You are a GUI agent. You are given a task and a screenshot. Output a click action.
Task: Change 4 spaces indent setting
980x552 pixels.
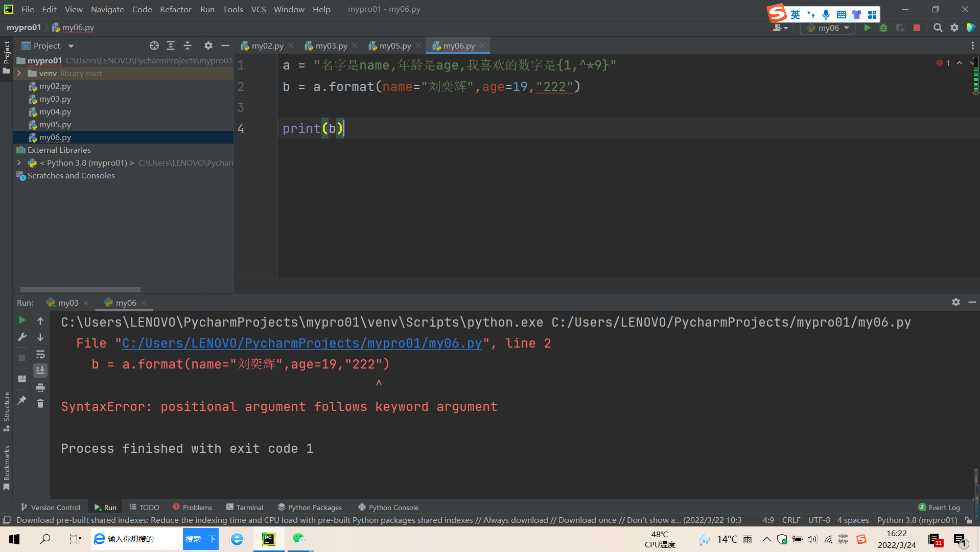click(853, 520)
